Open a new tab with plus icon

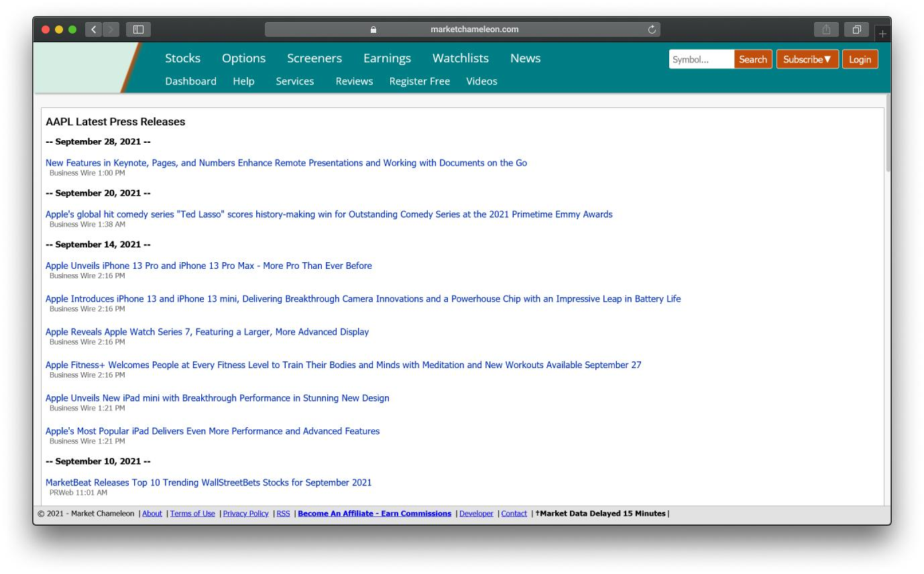(882, 34)
